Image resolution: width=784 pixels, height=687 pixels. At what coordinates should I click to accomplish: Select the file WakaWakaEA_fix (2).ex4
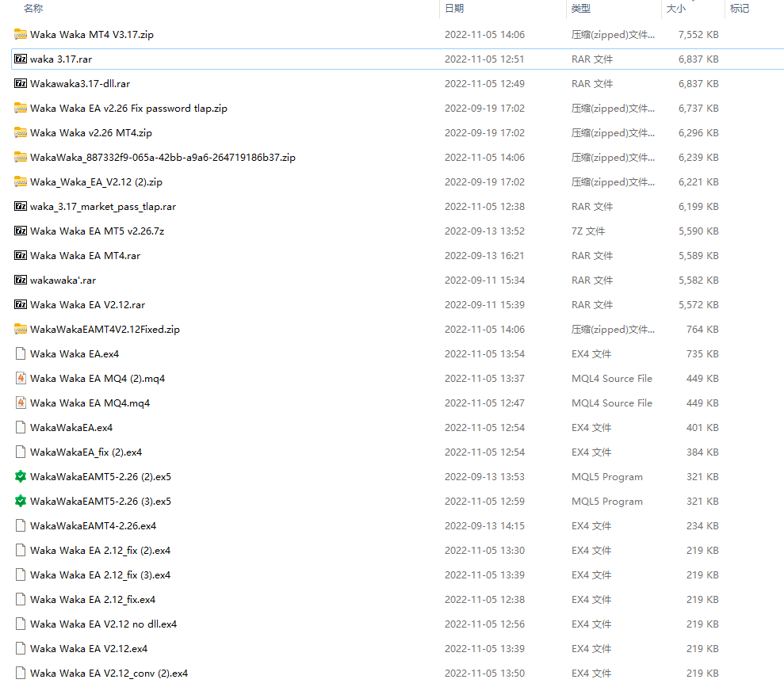pyautogui.click(x=86, y=452)
